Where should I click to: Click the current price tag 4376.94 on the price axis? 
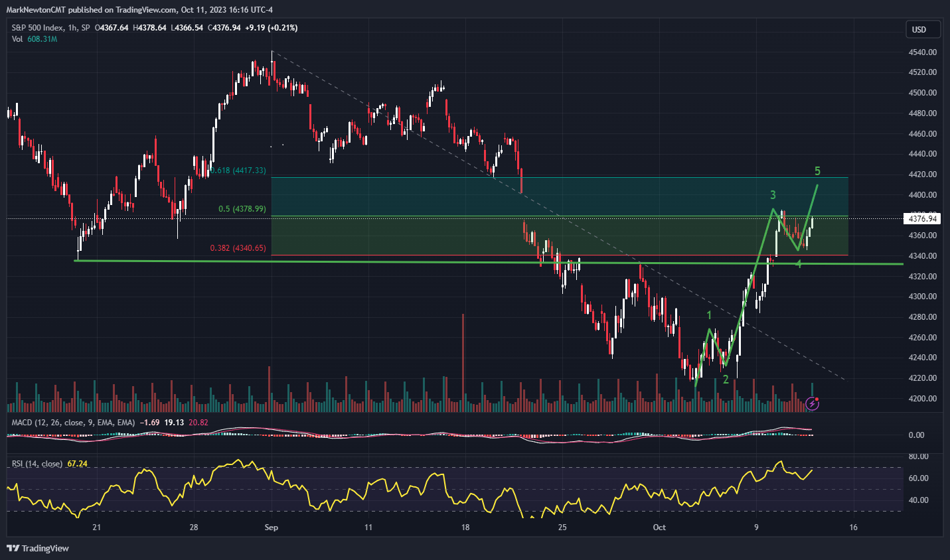pos(923,218)
